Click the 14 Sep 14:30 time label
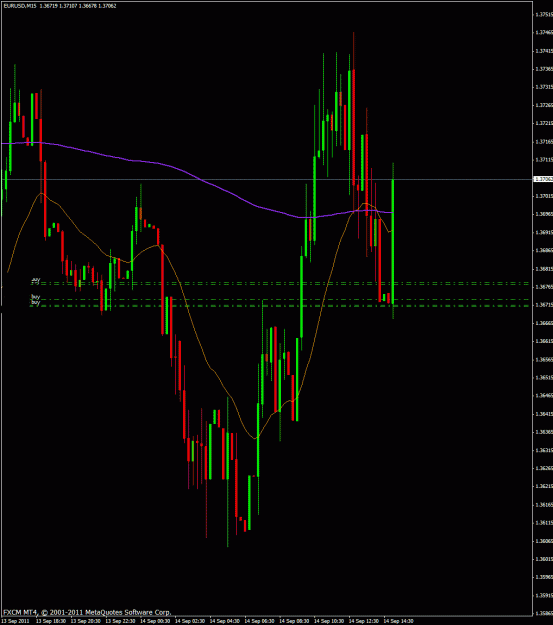The image size is (553, 625). click(398, 621)
